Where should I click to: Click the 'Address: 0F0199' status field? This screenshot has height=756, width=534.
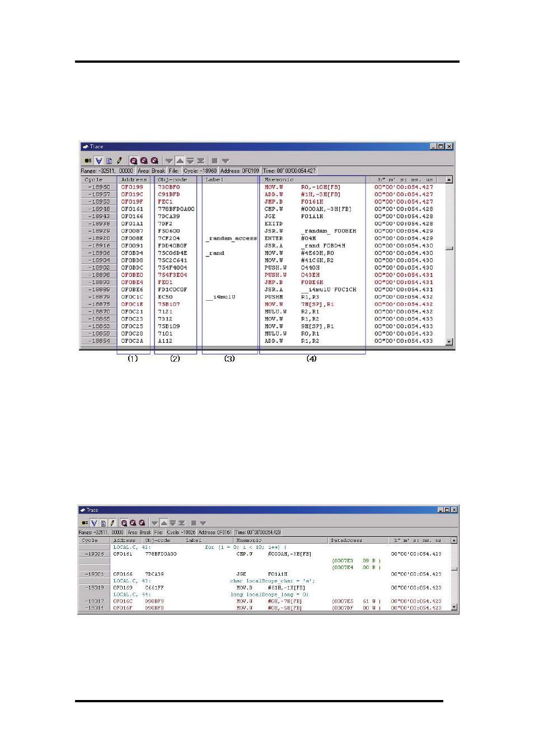[x=240, y=171]
